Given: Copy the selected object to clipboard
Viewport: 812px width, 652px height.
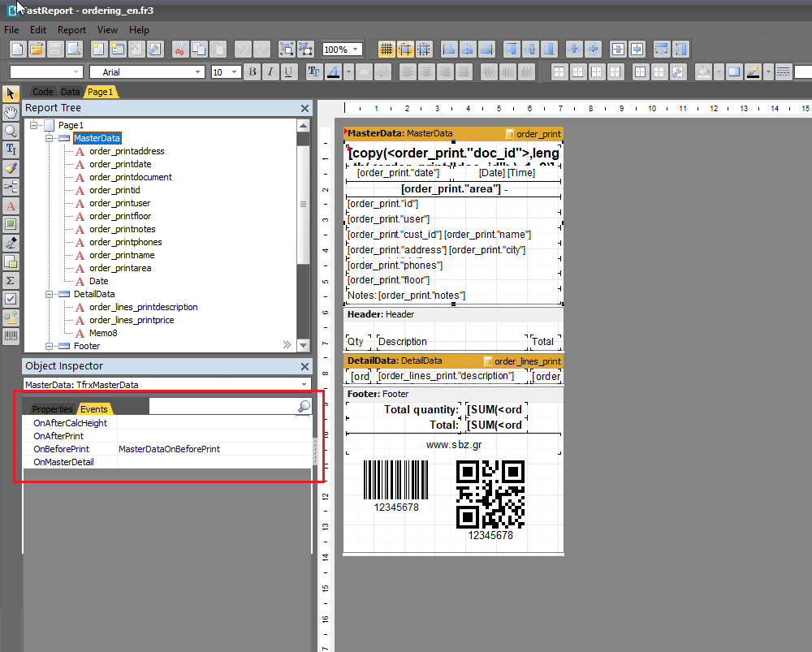Looking at the screenshot, I should 199,50.
